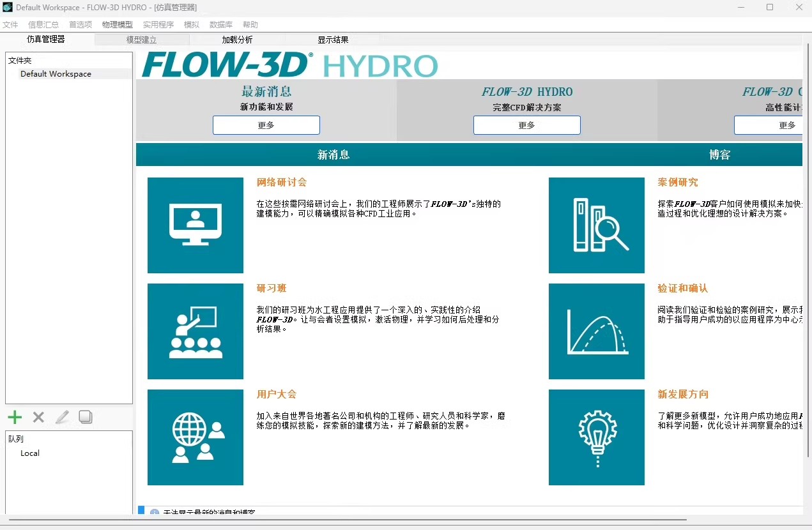The width and height of the screenshot is (812, 530).
Task: Minimize the FLOW-3D HYDRO window
Action: [740, 7]
